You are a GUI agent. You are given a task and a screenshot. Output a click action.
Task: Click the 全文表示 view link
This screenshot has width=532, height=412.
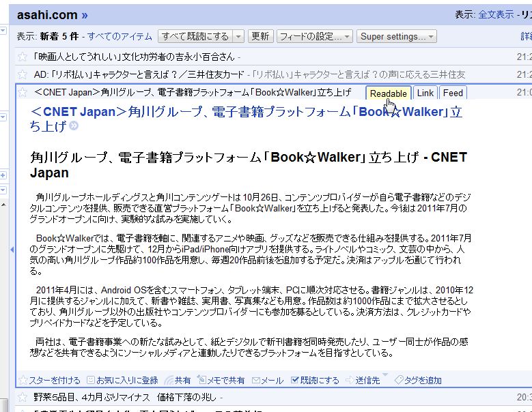click(496, 14)
